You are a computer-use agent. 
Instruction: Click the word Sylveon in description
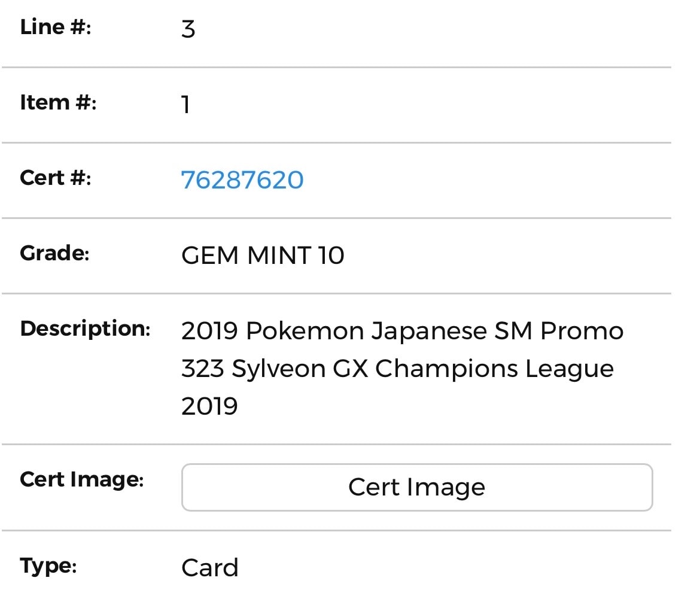pos(279,369)
